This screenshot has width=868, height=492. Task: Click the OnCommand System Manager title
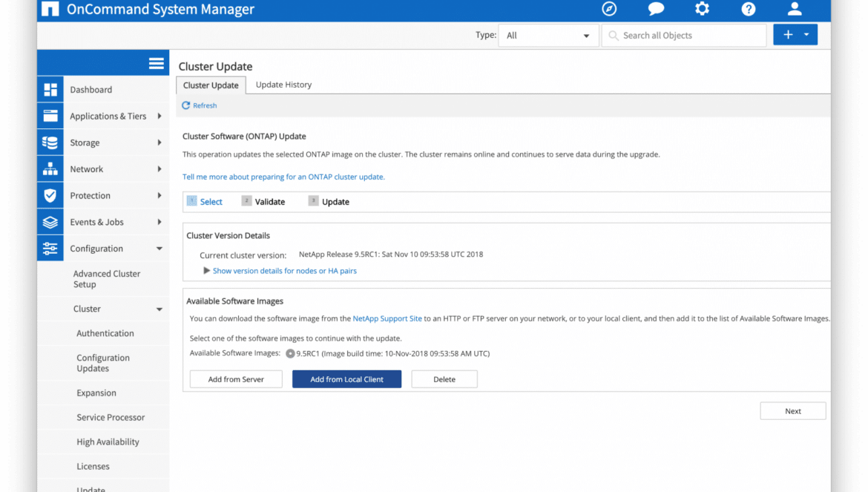160,10
